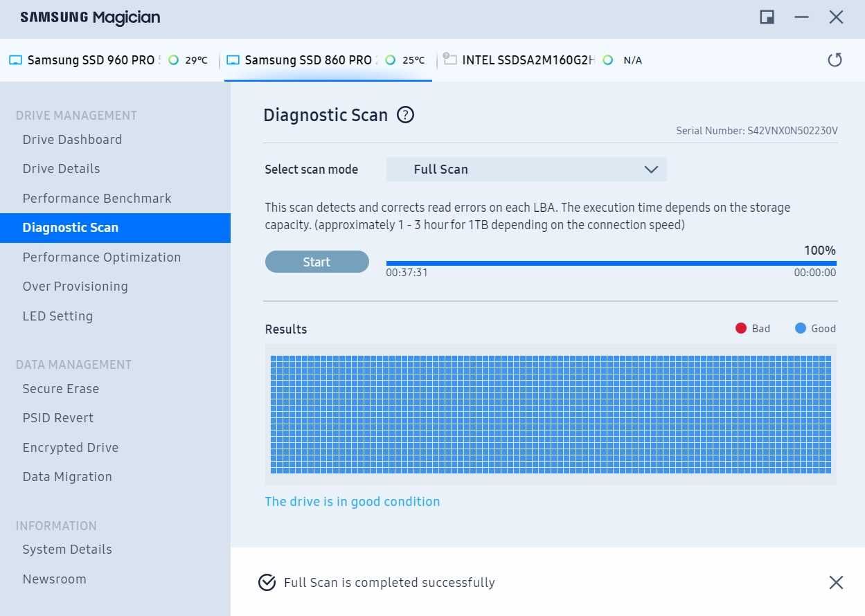Open Data Migration
This screenshot has width=865, height=616.
(x=67, y=477)
